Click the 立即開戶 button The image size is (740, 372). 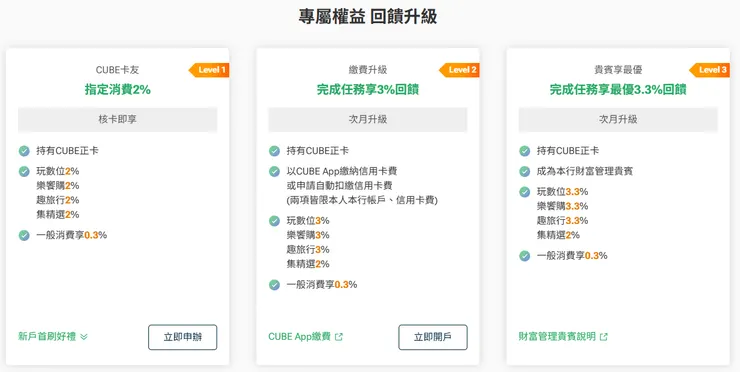coord(433,337)
